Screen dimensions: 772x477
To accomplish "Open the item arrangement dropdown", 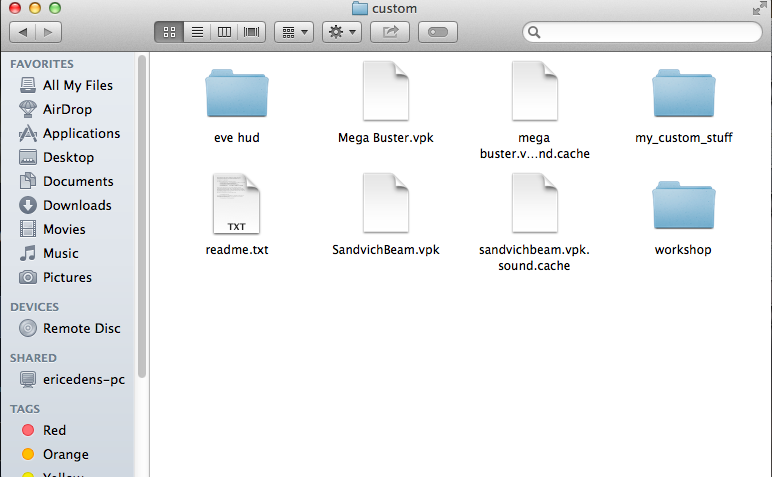I will coord(294,32).
